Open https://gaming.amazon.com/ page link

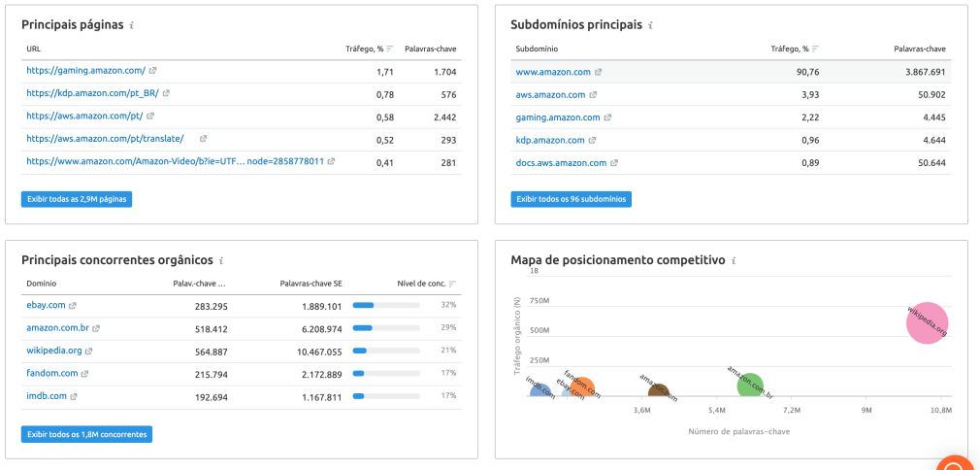pyautogui.click(x=85, y=71)
